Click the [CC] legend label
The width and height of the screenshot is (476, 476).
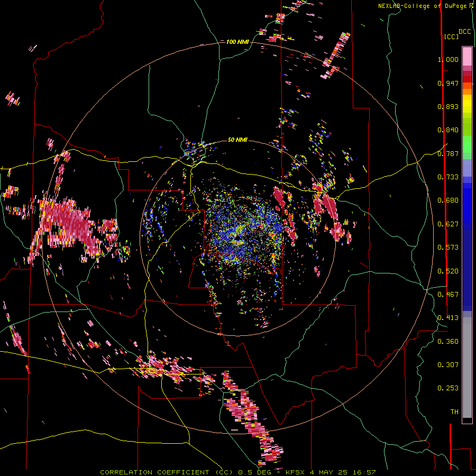point(452,36)
